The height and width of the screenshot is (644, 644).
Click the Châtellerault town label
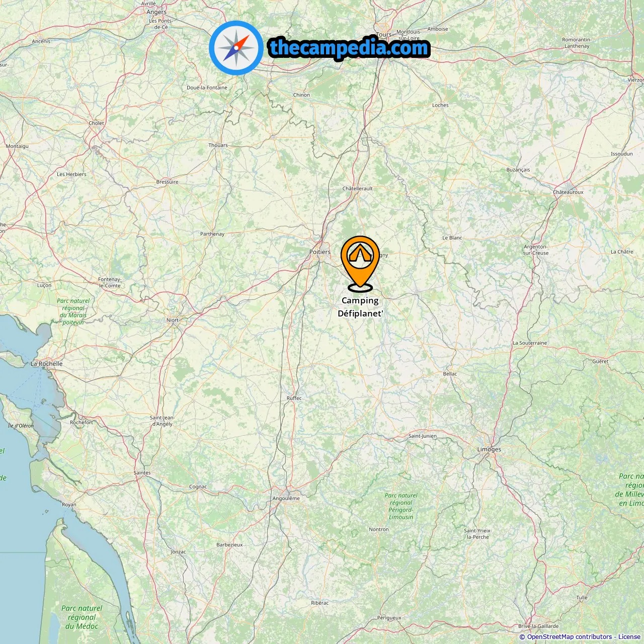tap(358, 188)
